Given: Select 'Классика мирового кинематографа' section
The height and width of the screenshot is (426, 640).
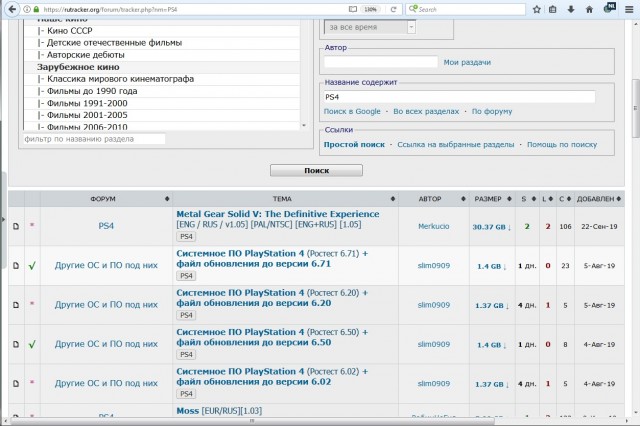Looking at the screenshot, I should tap(162, 79).
